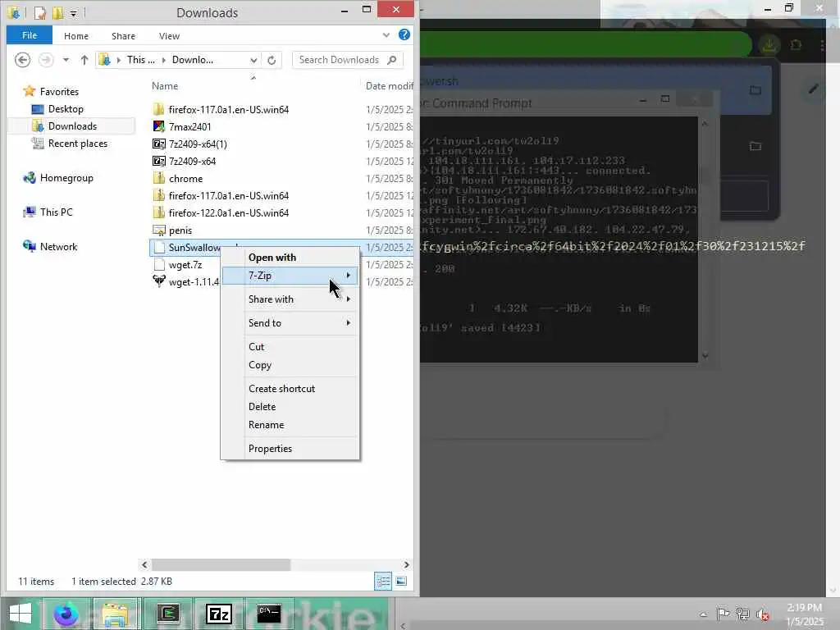Viewport: 840px width, 630px height.
Task: Switch to the Home ribbon tab
Action: [76, 36]
